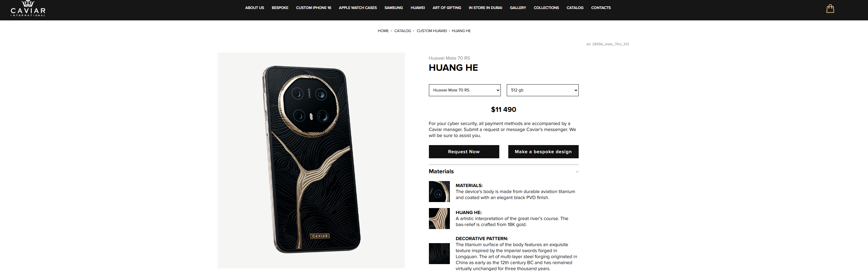The image size is (868, 271).
Task: Open the Huawei Mate 70 RS model dropdown
Action: pyautogui.click(x=465, y=90)
